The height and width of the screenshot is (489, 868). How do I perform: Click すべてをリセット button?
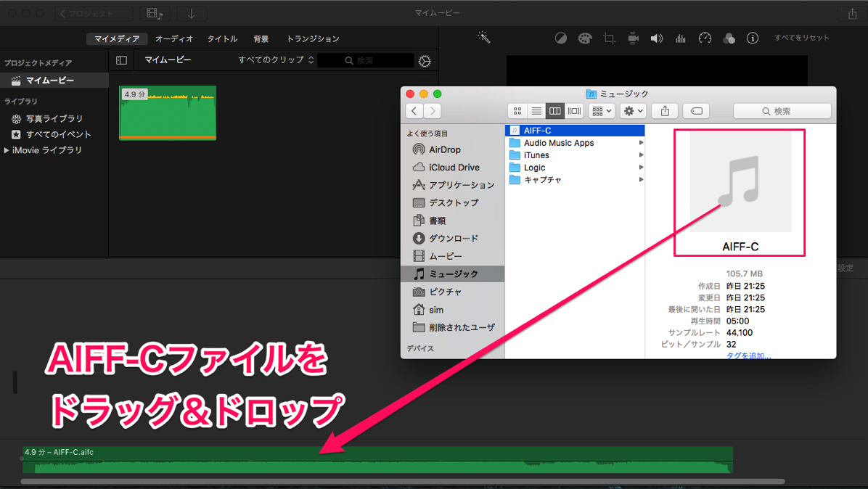tap(801, 38)
